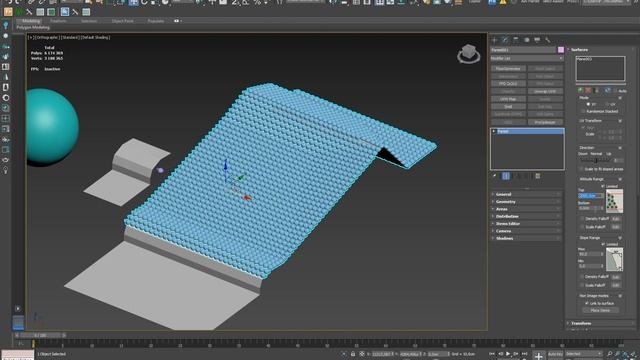The height and width of the screenshot is (360, 640).
Task: Switch to the Object Paint ribbon tab
Action: (122, 21)
